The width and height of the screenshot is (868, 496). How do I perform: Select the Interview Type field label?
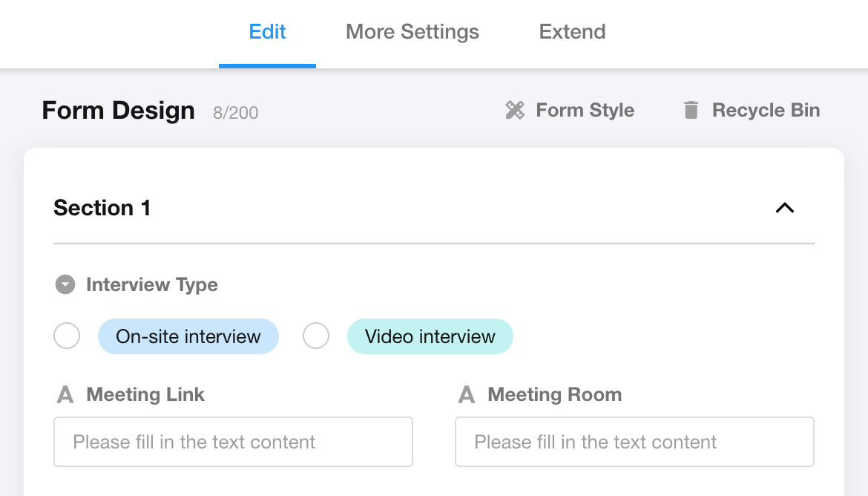coord(152,285)
